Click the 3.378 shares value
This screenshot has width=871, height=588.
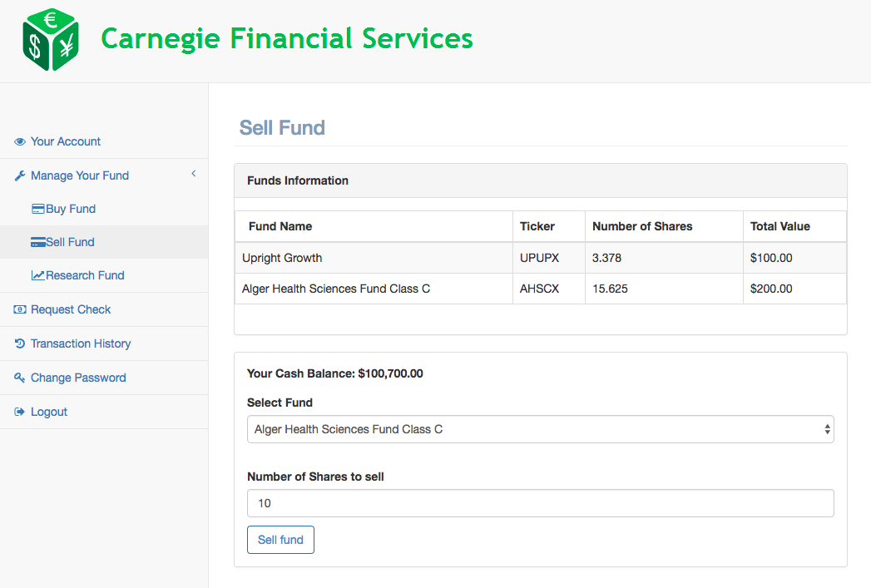[606, 258]
